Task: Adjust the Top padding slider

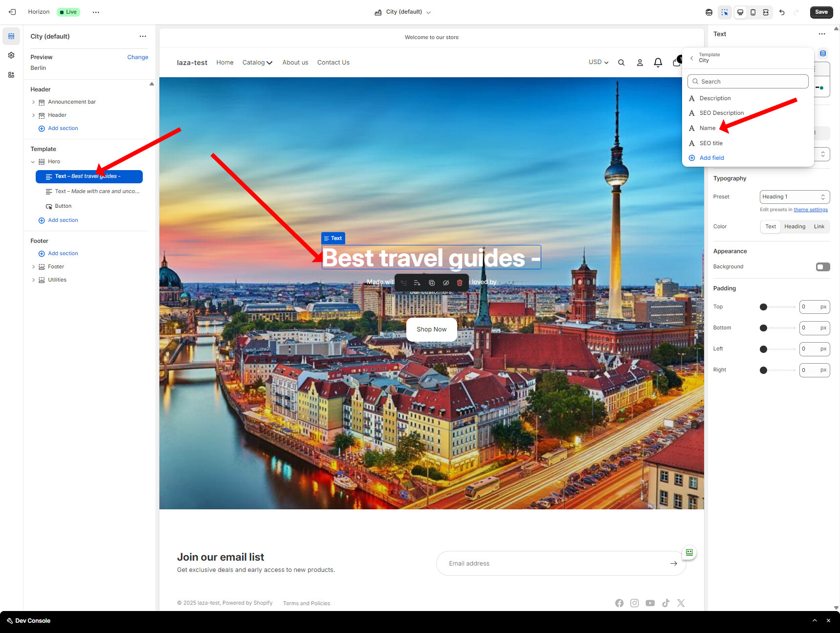Action: pos(778,307)
